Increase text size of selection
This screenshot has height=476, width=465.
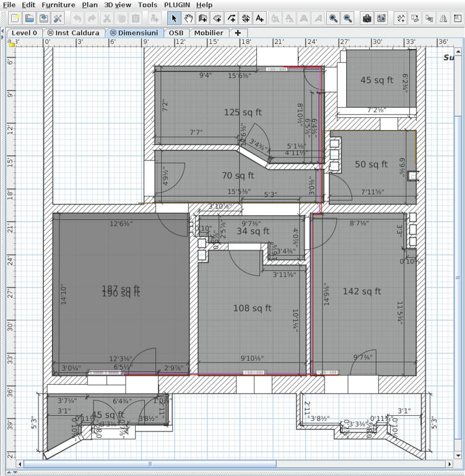tap(275, 19)
